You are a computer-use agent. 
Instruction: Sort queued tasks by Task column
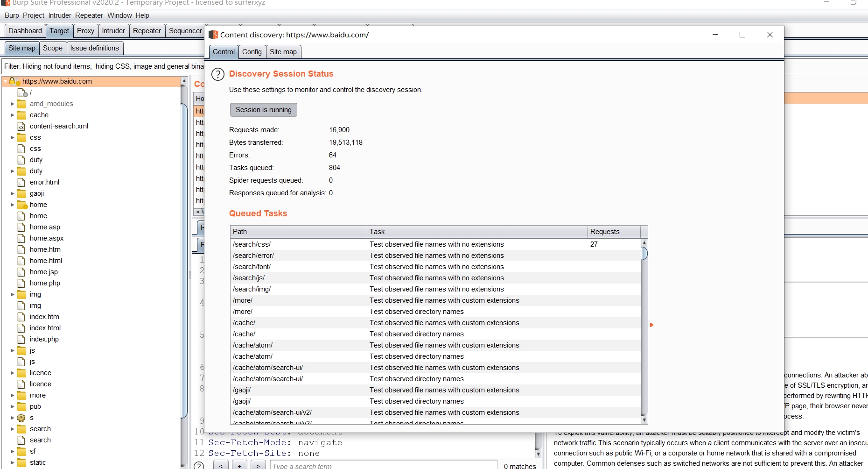click(x=477, y=232)
